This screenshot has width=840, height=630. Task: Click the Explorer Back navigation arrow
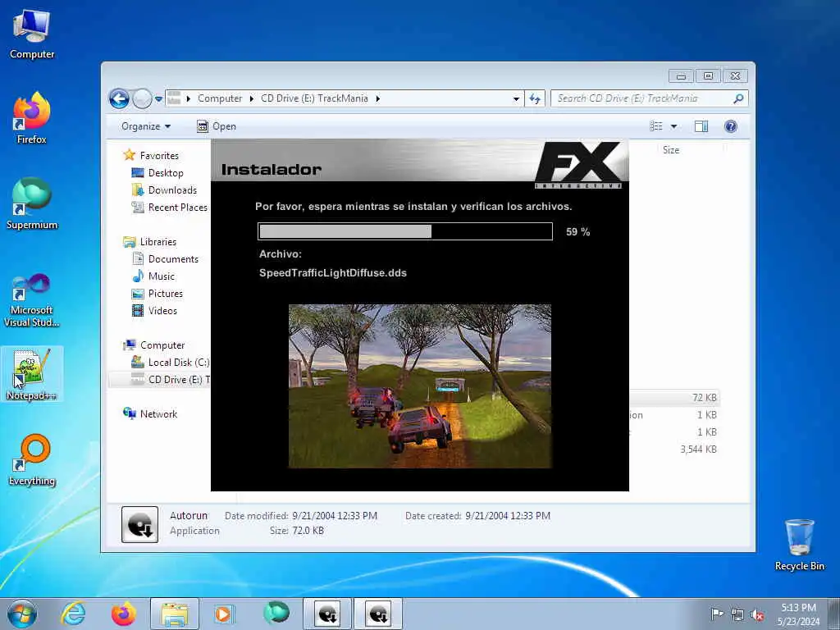point(119,98)
